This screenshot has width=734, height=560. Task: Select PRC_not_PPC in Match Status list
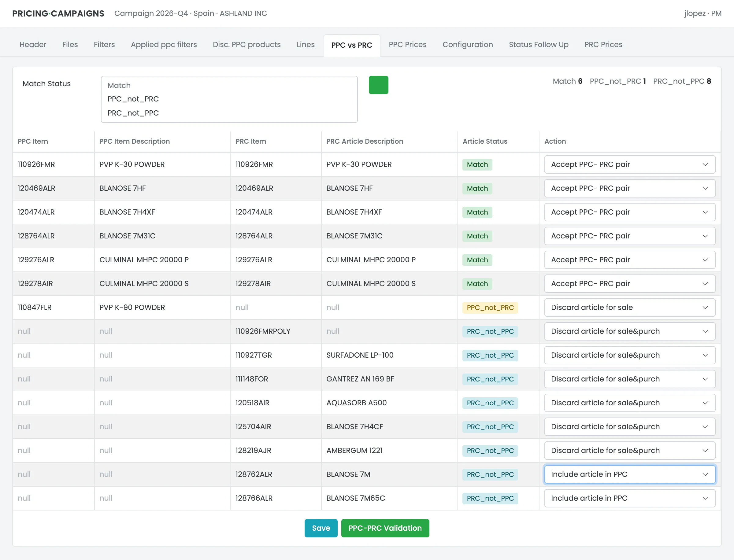[229, 113]
